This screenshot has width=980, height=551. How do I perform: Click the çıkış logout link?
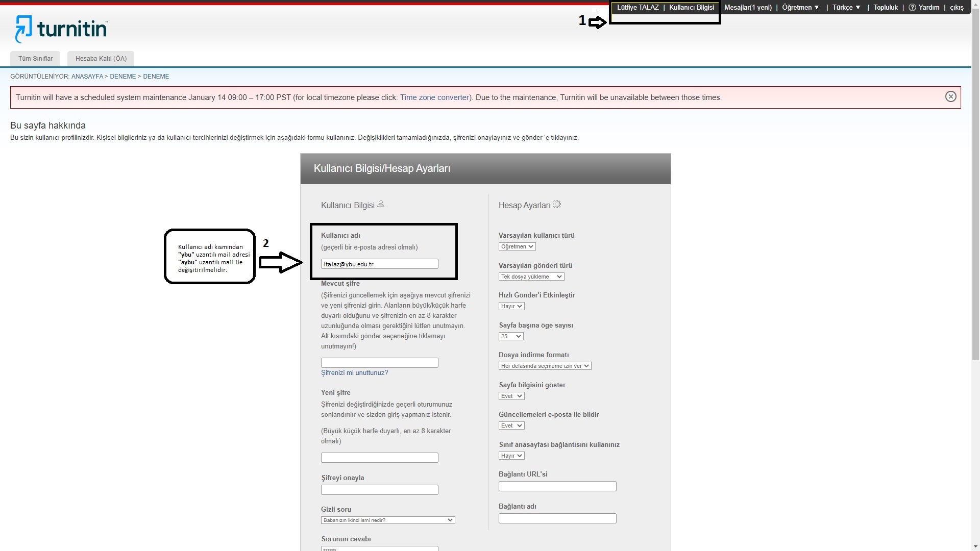pyautogui.click(x=956, y=8)
